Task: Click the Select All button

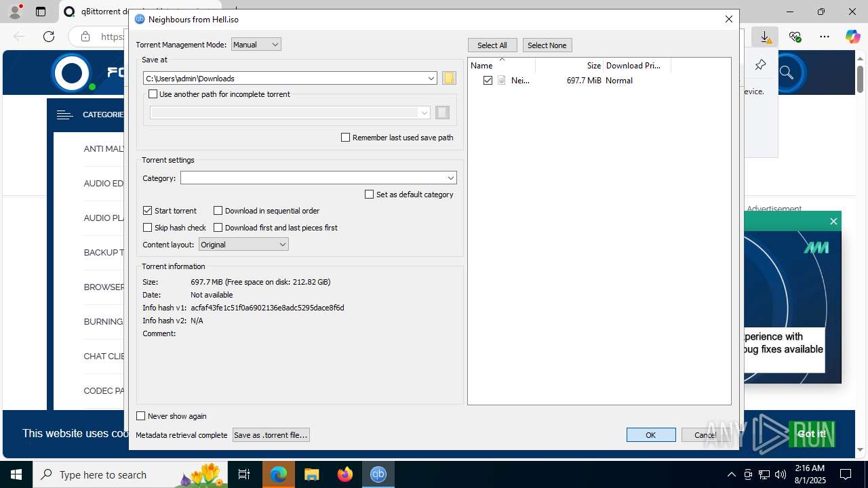Action: (492, 45)
